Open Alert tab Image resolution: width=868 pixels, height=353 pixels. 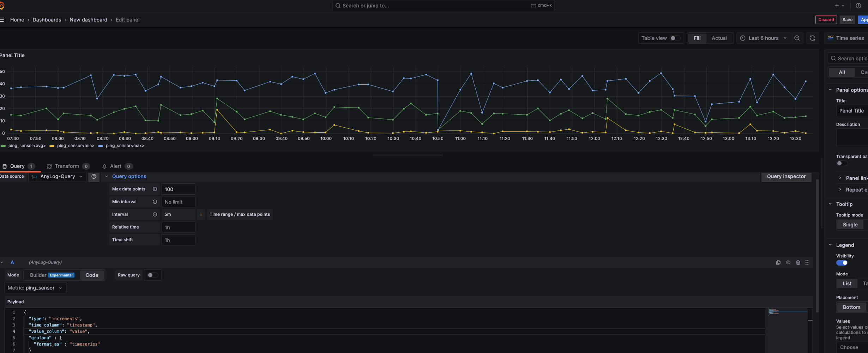117,166
